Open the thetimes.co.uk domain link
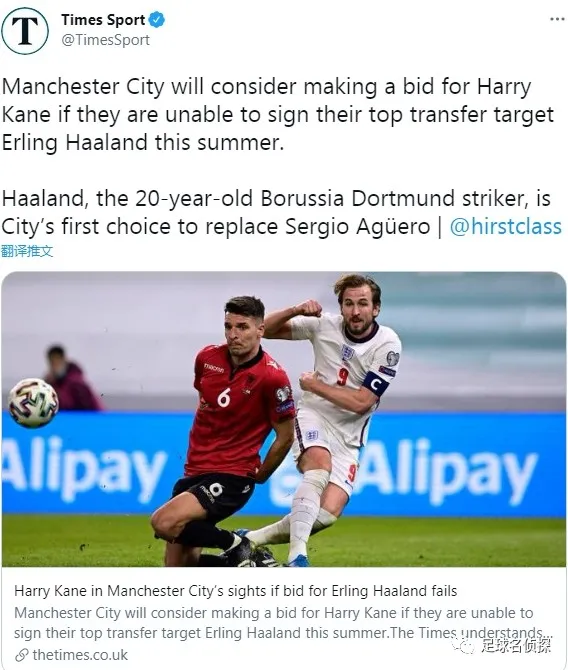Image resolution: width=568 pixels, height=670 pixels. 80,655
